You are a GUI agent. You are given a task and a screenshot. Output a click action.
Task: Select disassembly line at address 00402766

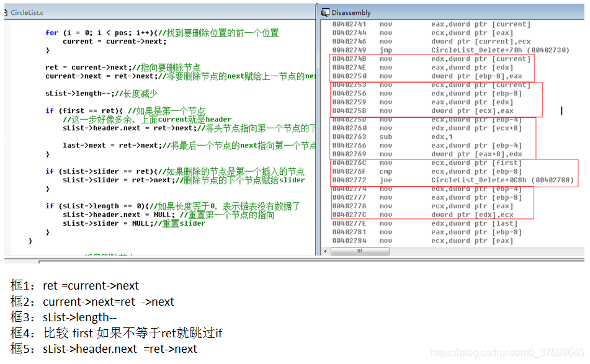[427, 145]
